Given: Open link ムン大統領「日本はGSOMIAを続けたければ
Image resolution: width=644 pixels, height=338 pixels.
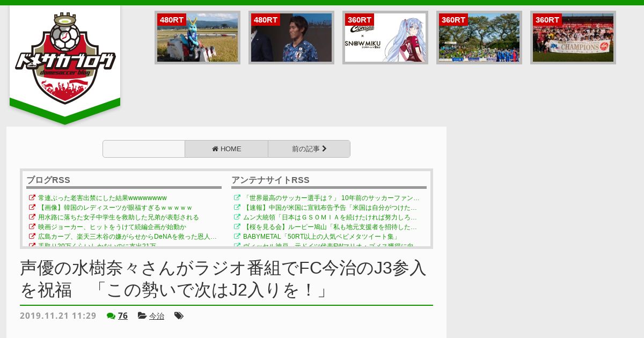Looking at the screenshot, I should tap(330, 217).
